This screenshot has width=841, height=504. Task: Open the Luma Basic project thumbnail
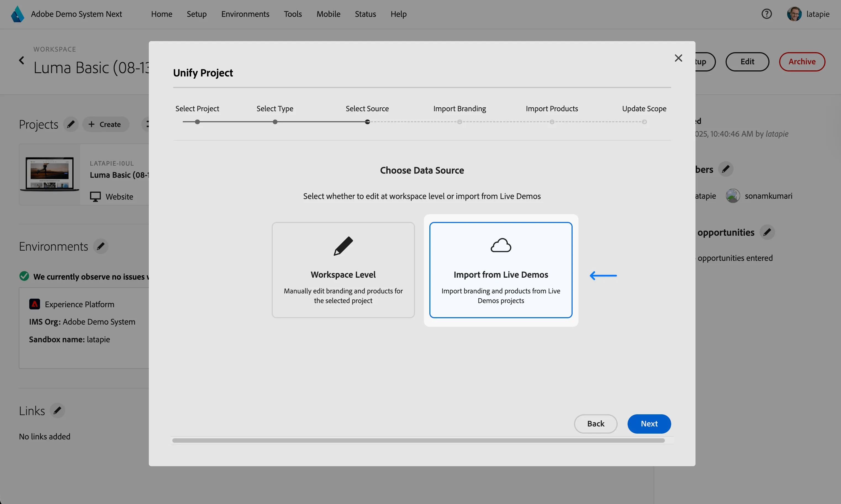tap(50, 174)
